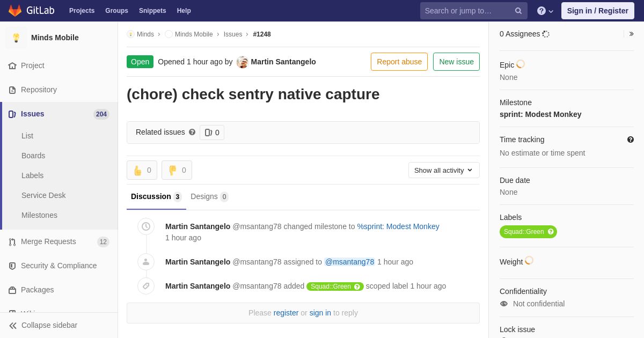This screenshot has height=338, width=644.
Task: Open the Labels submenu item
Action: click(x=32, y=175)
